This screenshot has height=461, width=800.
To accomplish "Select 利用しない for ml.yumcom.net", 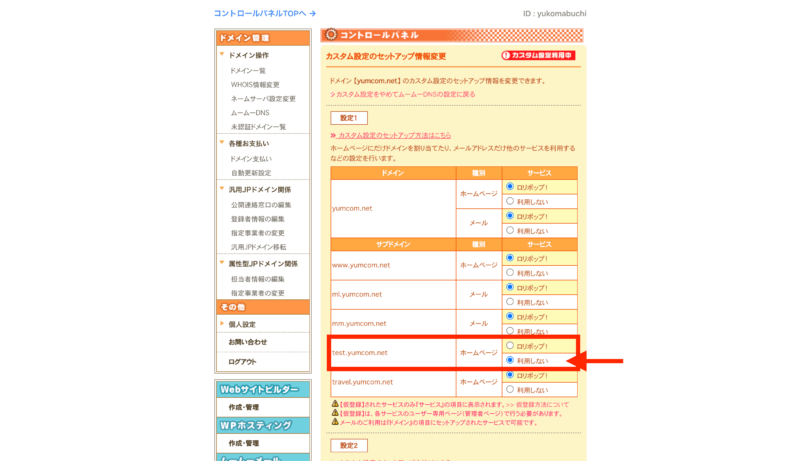I will (x=510, y=301).
